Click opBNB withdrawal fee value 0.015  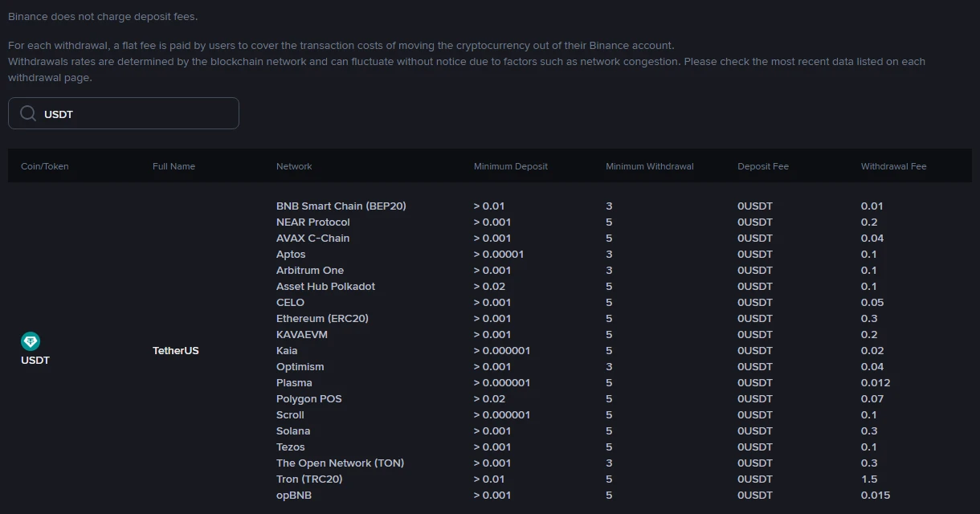click(x=876, y=495)
